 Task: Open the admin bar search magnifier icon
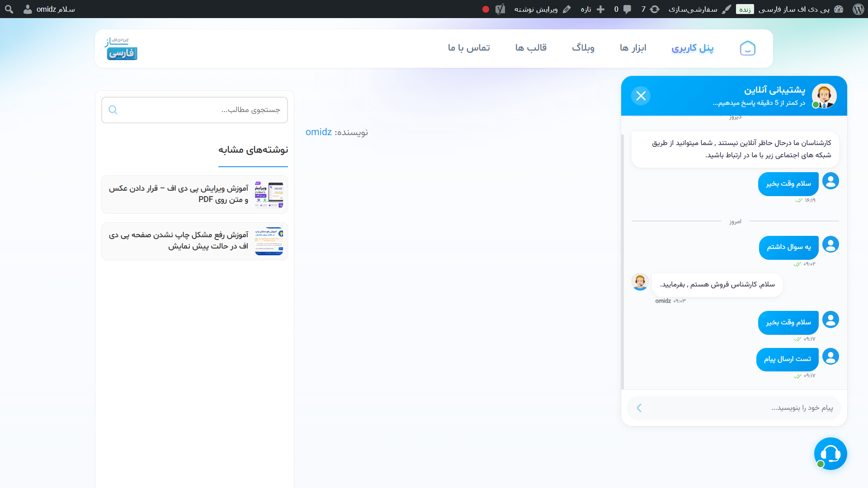9,9
